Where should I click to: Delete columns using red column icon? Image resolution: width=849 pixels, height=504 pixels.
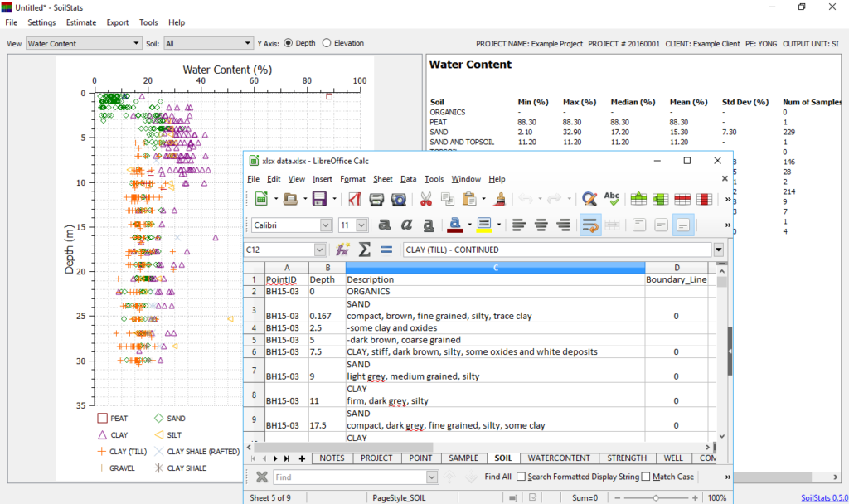(x=705, y=199)
